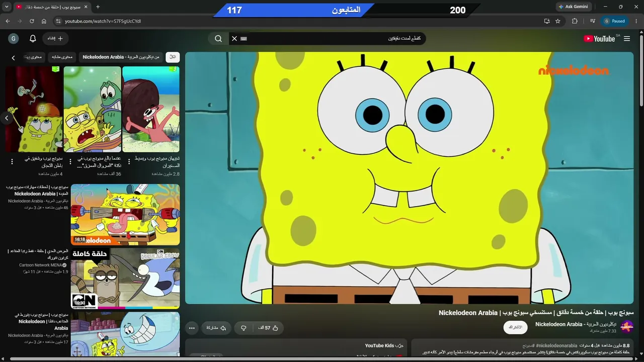Open the browser extensions menu
Viewport: 644px width, 362px height.
point(575,21)
